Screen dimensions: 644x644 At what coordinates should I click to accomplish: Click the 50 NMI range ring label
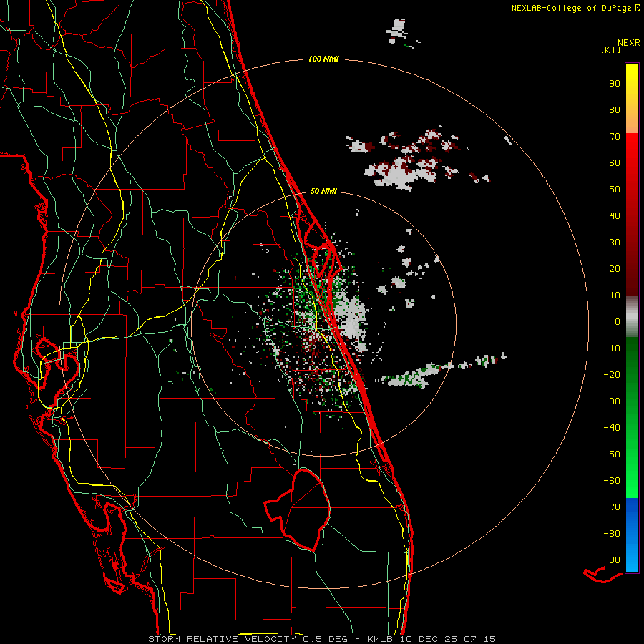[323, 191]
